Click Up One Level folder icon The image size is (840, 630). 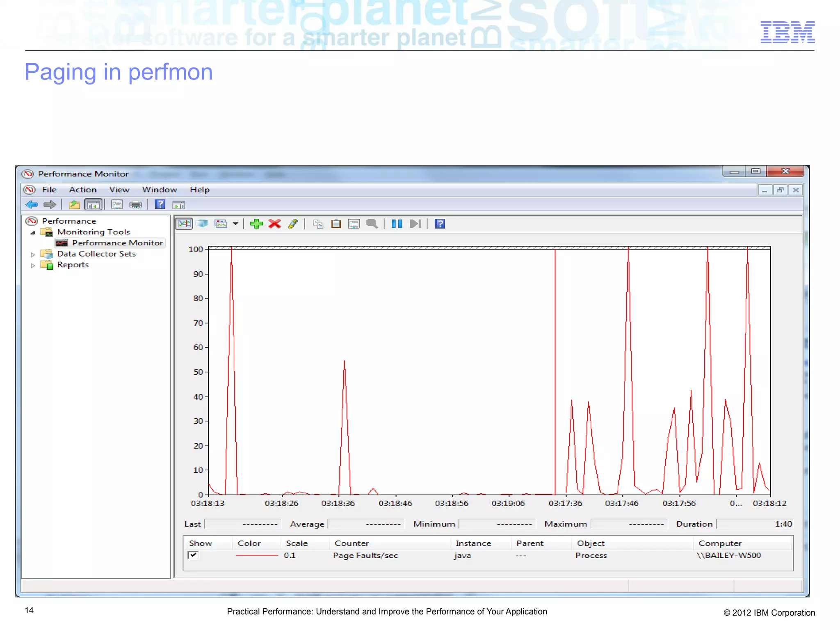(74, 204)
